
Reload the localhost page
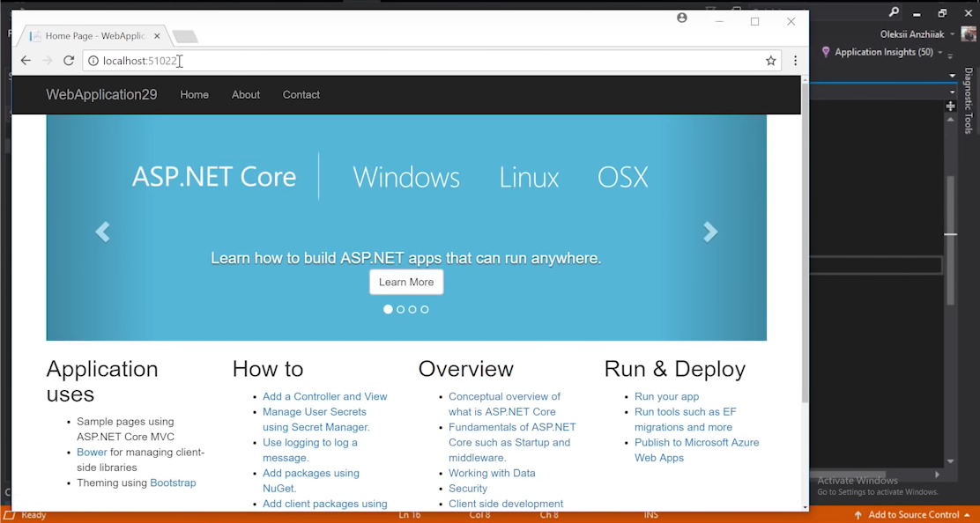69,61
